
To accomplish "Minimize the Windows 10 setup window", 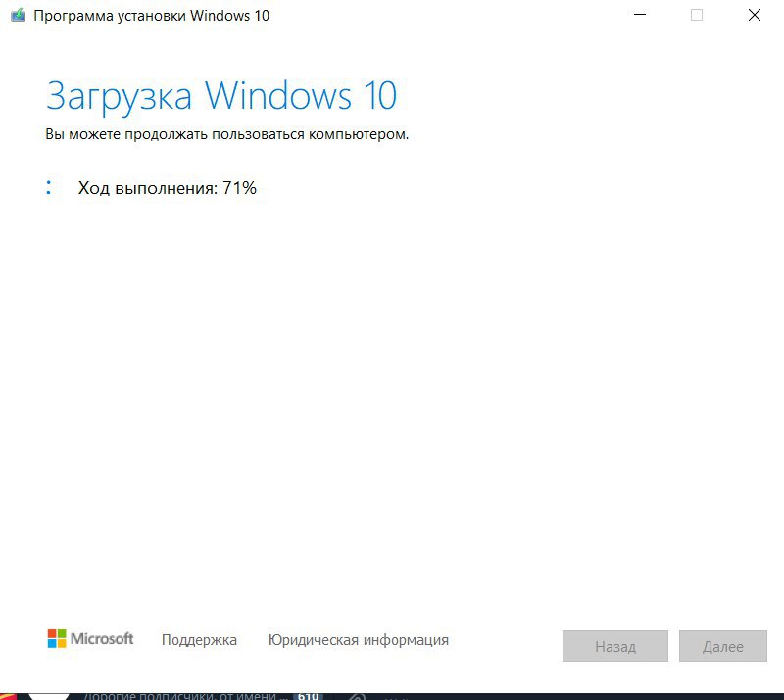I will 640,15.
